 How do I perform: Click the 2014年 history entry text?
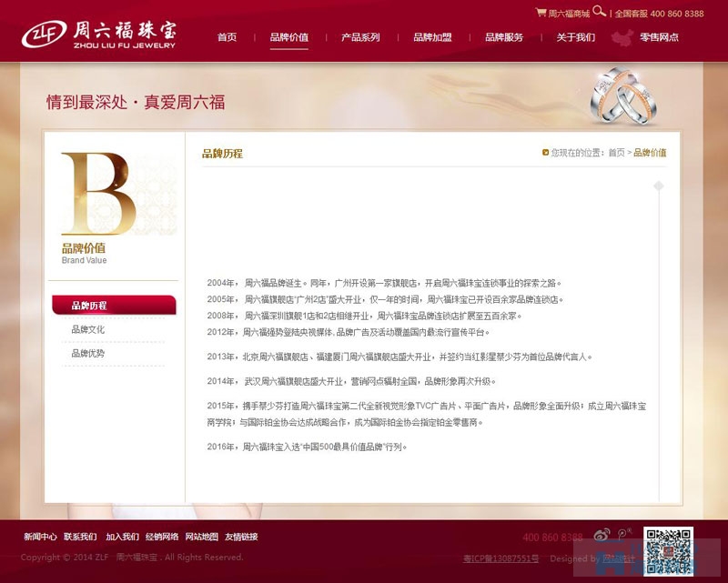[x=351, y=381]
